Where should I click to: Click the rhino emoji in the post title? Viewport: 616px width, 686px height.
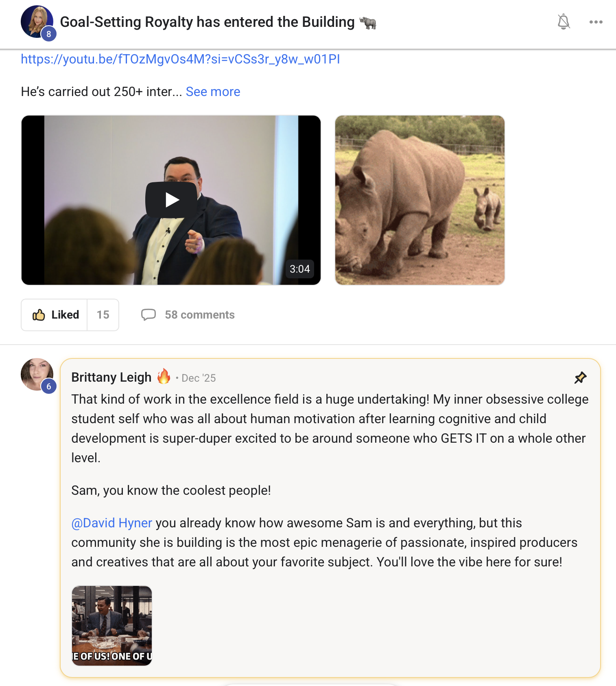click(x=368, y=23)
